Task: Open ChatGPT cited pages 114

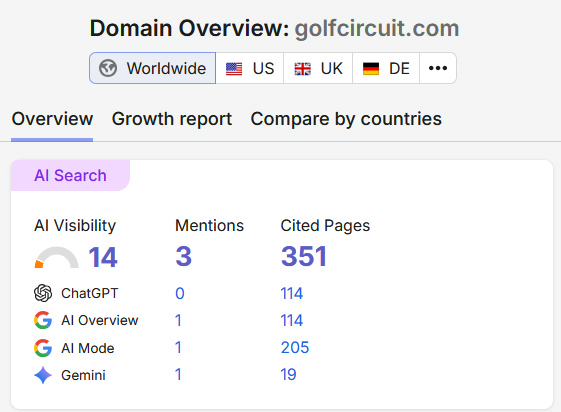Action: (292, 294)
